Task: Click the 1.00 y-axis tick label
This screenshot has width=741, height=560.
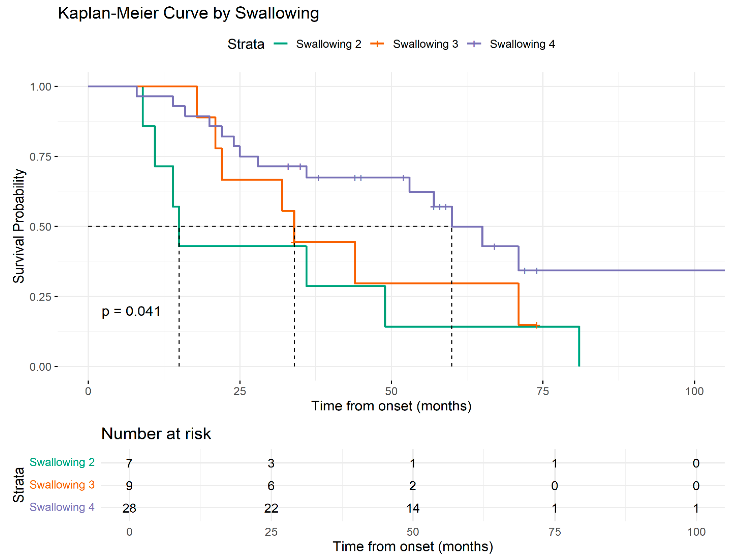Action: coord(40,87)
